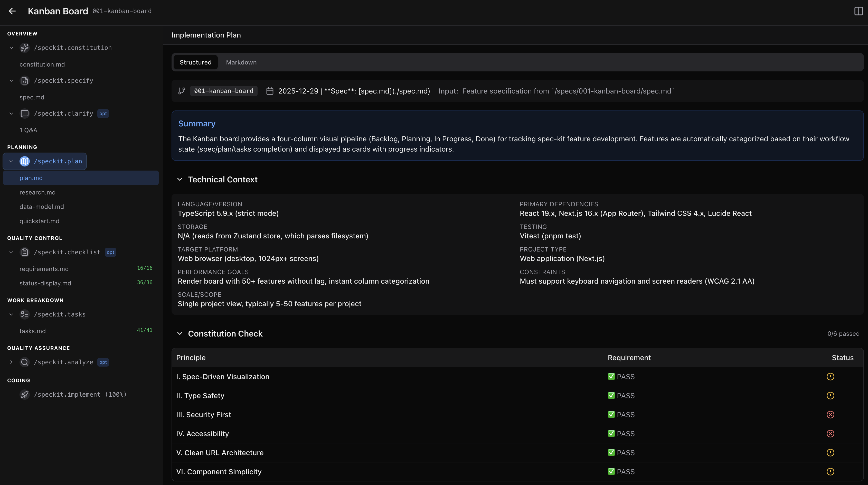This screenshot has height=485, width=868.
Task: Open research.md in the sidebar
Action: 37,192
